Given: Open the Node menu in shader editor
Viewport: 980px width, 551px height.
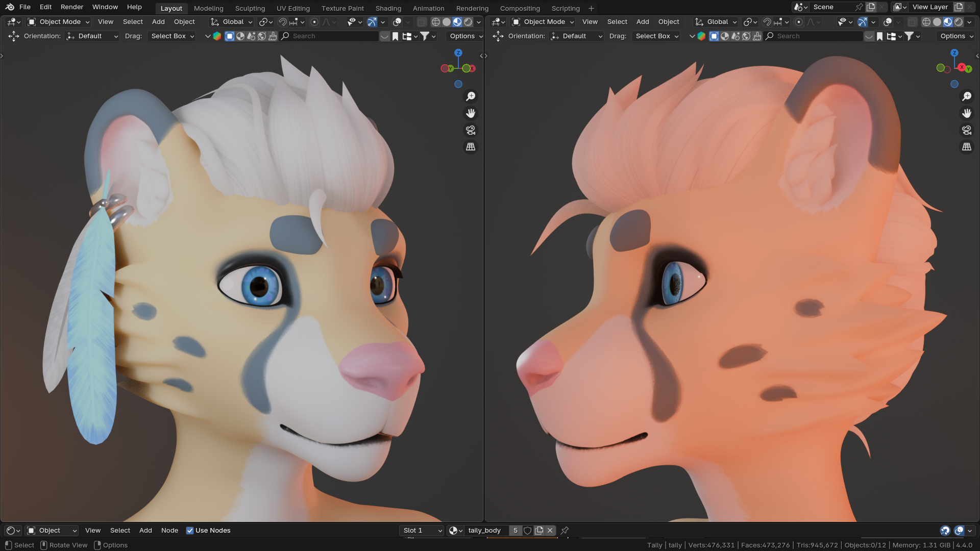Looking at the screenshot, I should click(170, 531).
